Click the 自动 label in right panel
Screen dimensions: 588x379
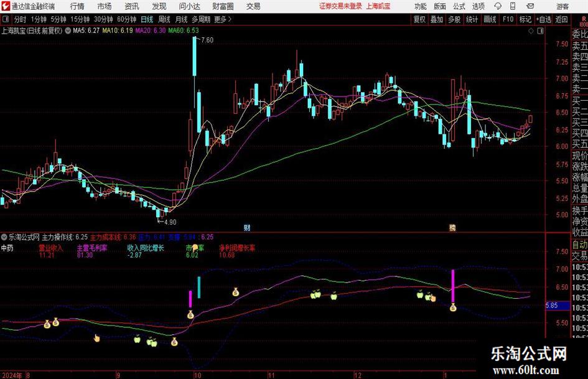(580, 245)
